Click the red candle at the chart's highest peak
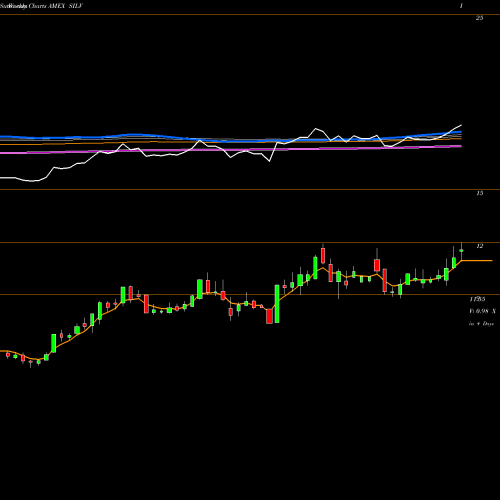Screen dimensions: 500x500 tap(323, 255)
